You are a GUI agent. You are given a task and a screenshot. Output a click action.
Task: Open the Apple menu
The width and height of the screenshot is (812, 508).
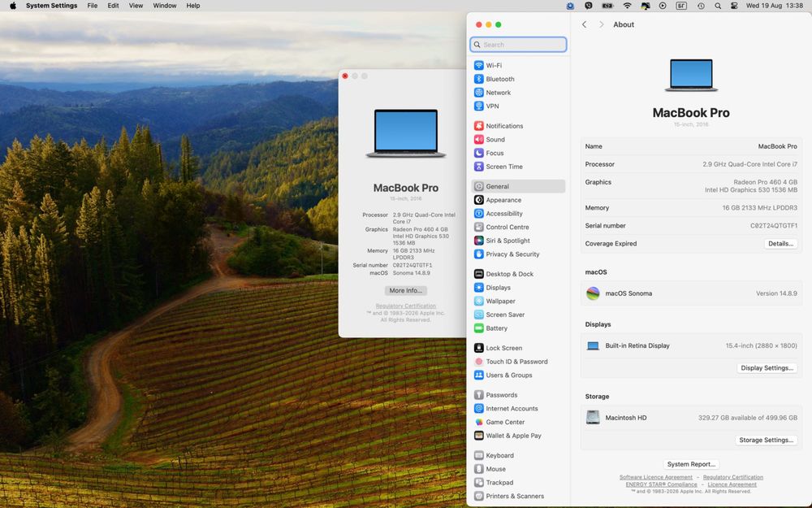click(x=13, y=6)
